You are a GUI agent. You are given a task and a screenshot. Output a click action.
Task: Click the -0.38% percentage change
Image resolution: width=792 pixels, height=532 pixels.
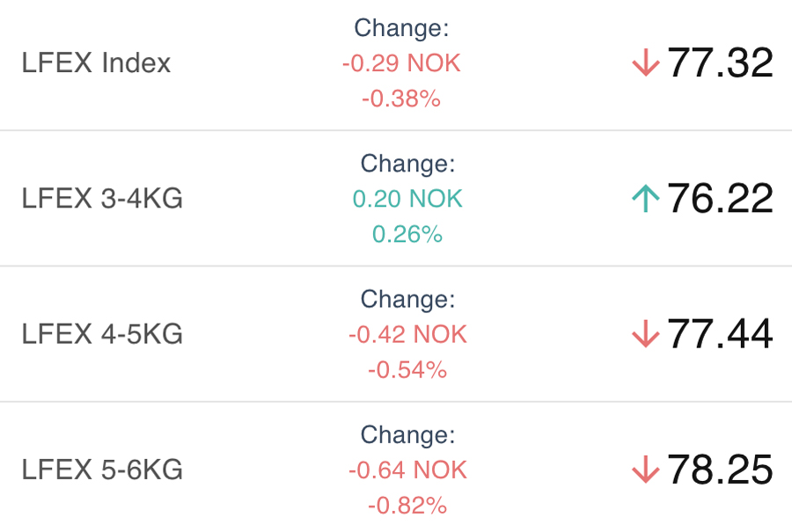tap(401, 98)
